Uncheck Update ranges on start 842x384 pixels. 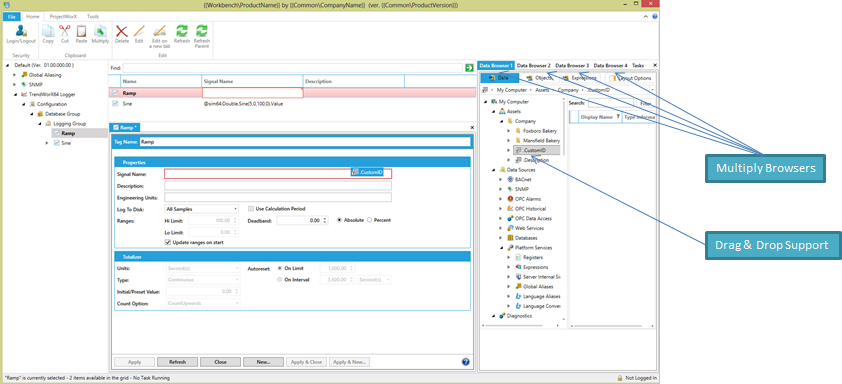pyautogui.click(x=168, y=242)
